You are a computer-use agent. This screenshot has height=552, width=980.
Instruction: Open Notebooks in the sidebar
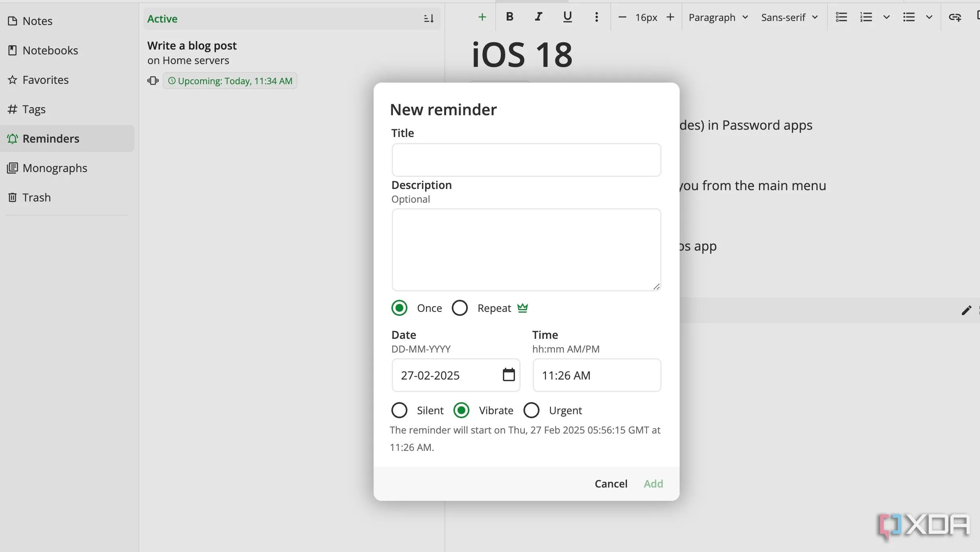(66, 50)
